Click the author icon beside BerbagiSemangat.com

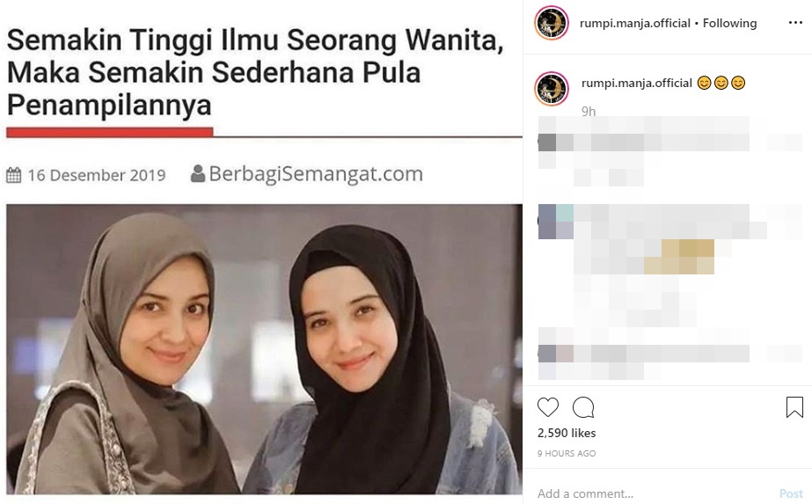(197, 173)
